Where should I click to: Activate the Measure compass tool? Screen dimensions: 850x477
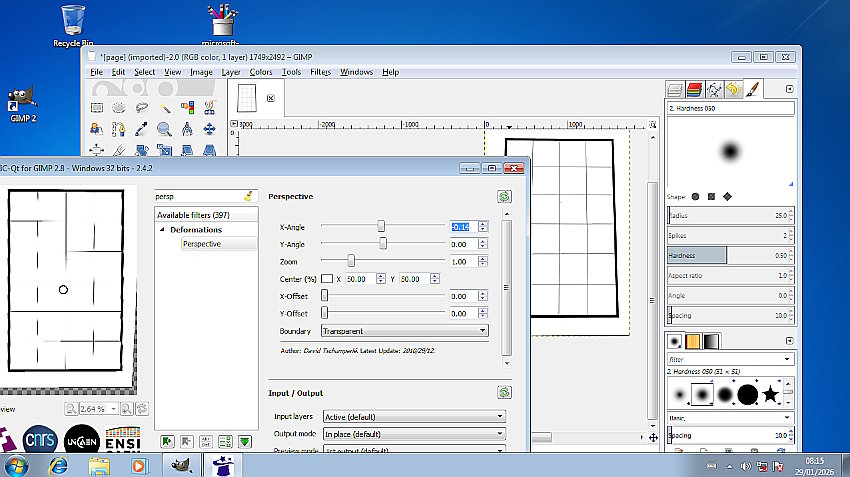[188, 129]
